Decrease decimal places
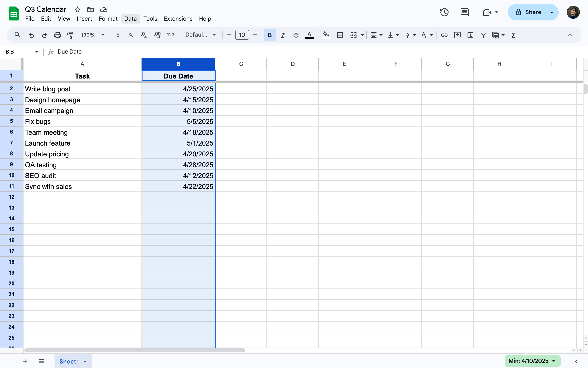Screen dimensions: 588x368 (x=144, y=35)
